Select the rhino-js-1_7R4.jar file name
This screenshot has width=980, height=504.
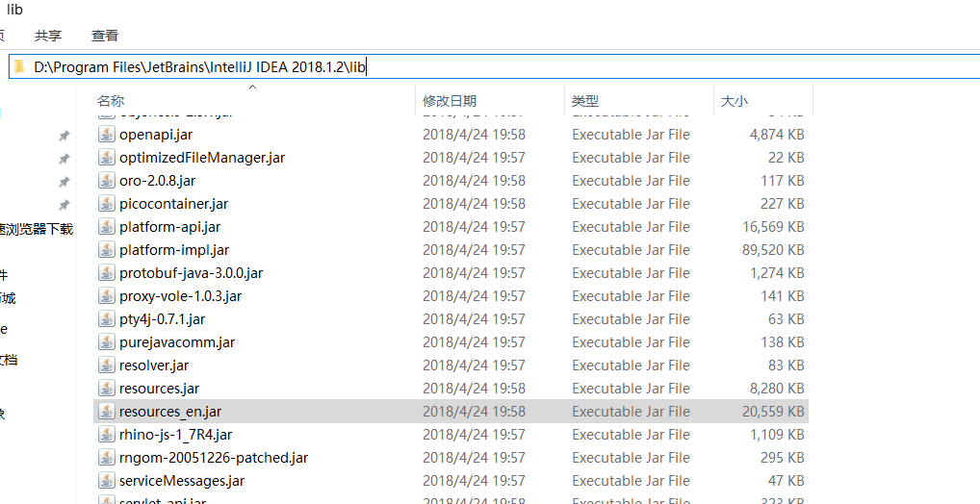(x=175, y=435)
